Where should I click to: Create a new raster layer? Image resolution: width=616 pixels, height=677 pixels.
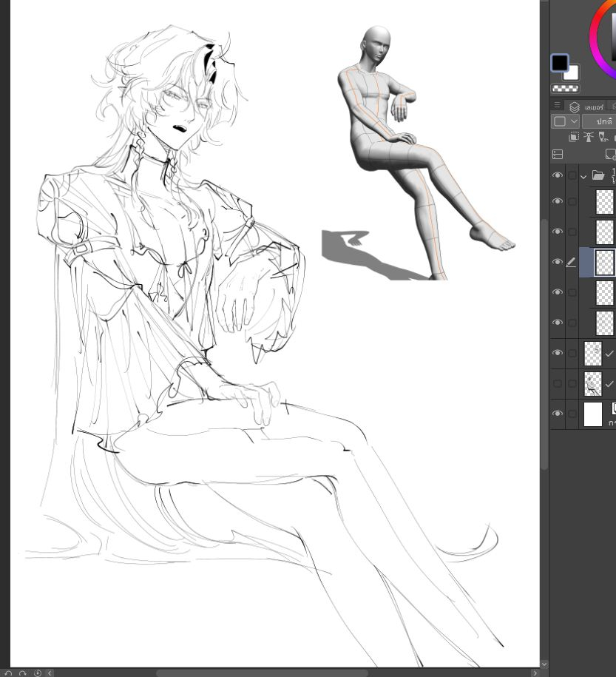click(610, 155)
